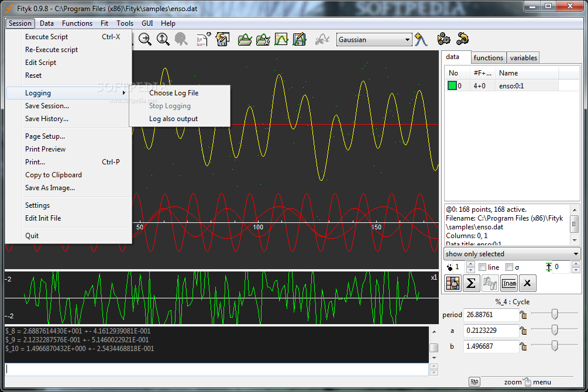
Task: Switch to the variables tab
Action: (523, 58)
